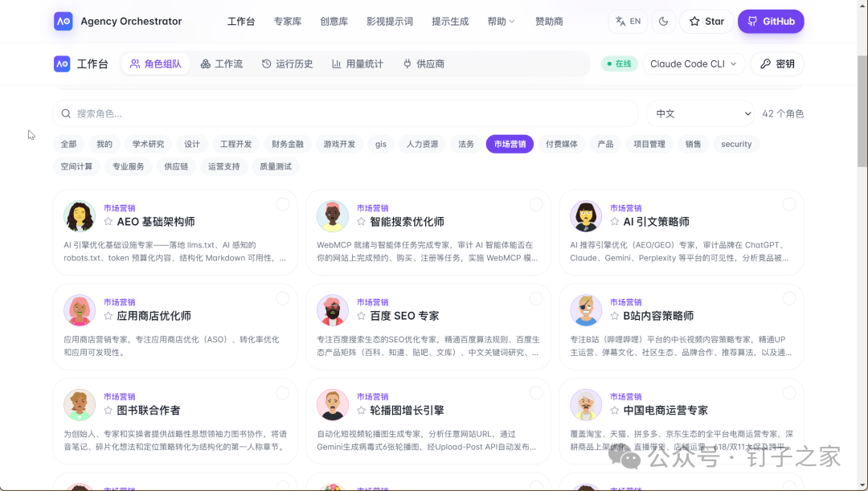
Task: Click the Agency Orchestrator logo icon
Action: (x=63, y=21)
